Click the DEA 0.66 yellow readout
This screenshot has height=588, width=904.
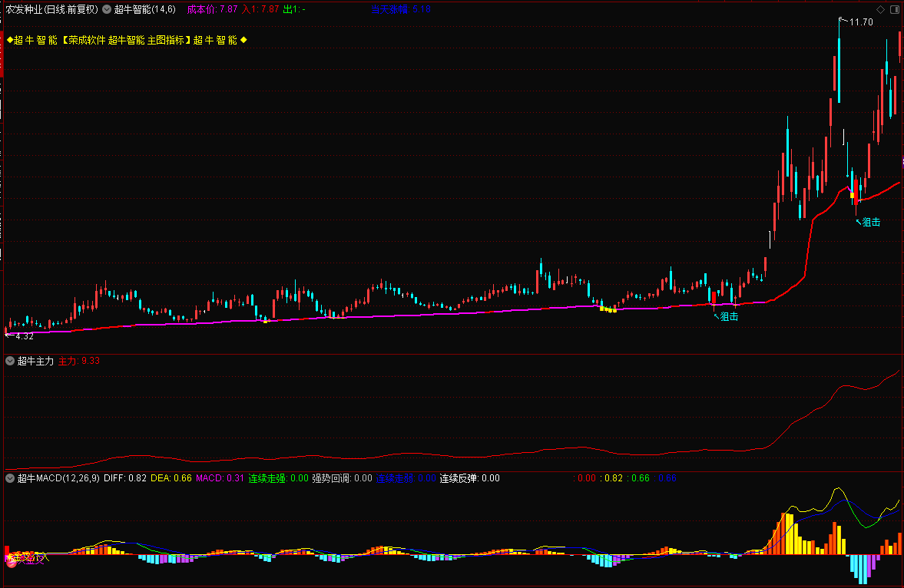pos(171,478)
